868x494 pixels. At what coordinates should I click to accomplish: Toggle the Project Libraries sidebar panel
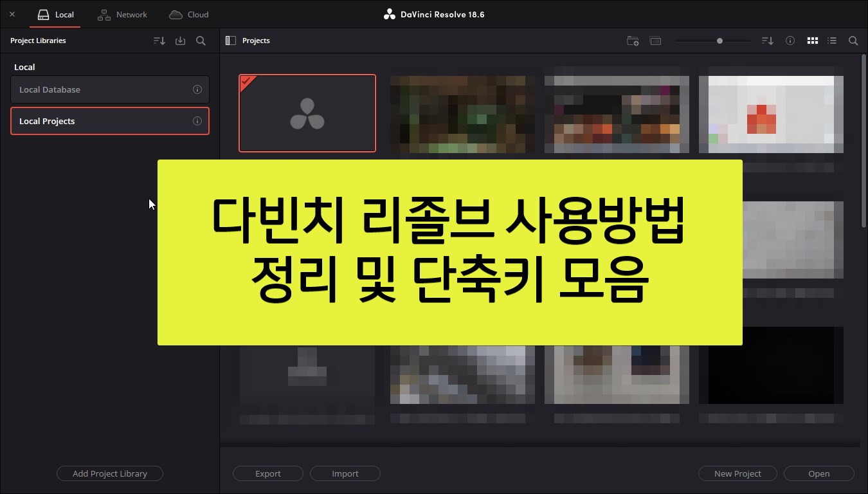231,41
